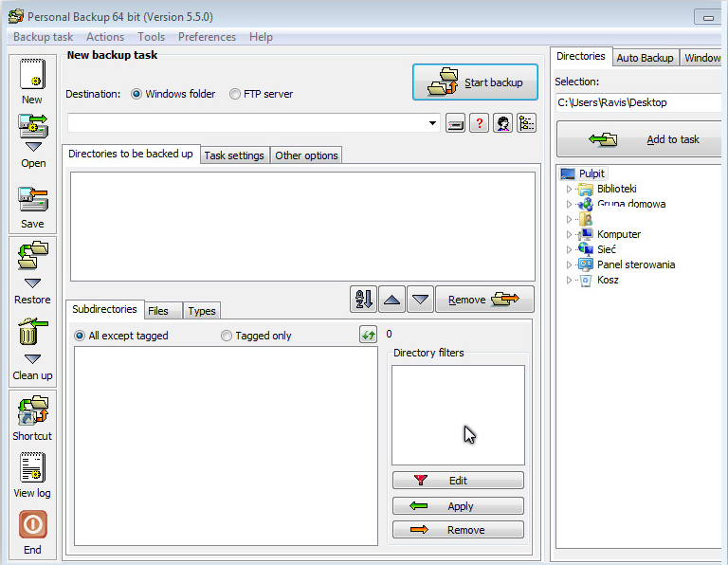Click Apply directory filter button

[458, 505]
